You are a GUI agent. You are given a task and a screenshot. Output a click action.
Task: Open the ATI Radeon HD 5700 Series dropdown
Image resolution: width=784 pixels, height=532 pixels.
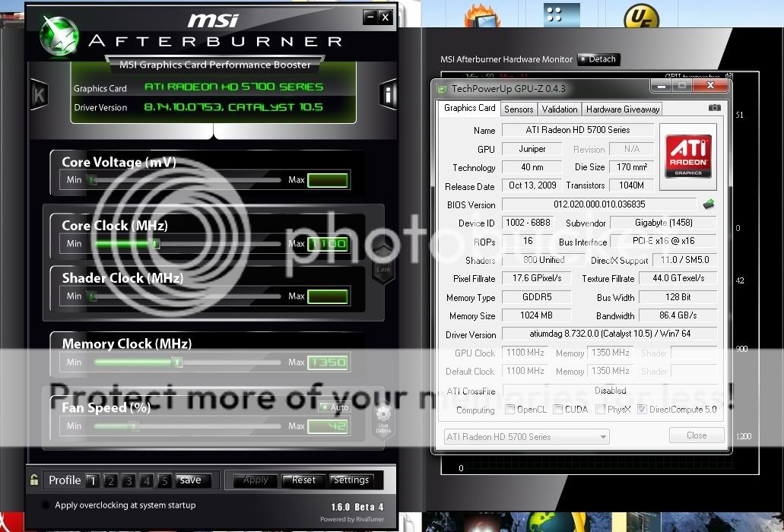click(526, 437)
